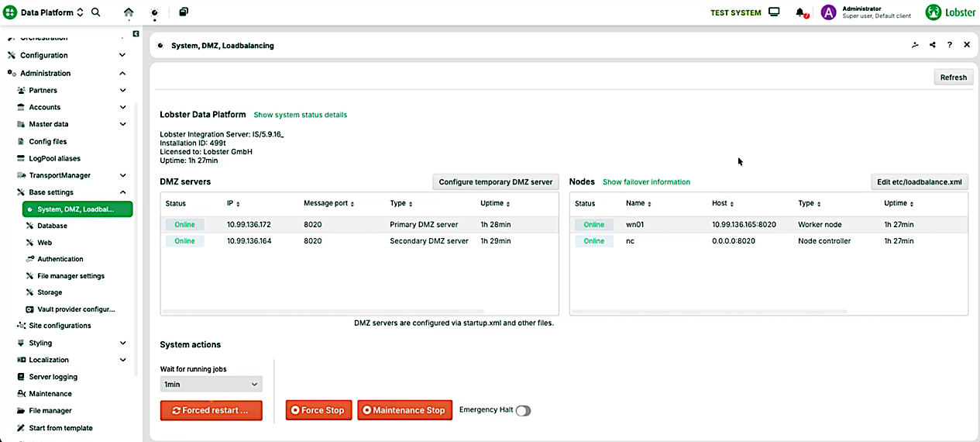
Task: Expand the Configuration menu
Action: [122, 55]
